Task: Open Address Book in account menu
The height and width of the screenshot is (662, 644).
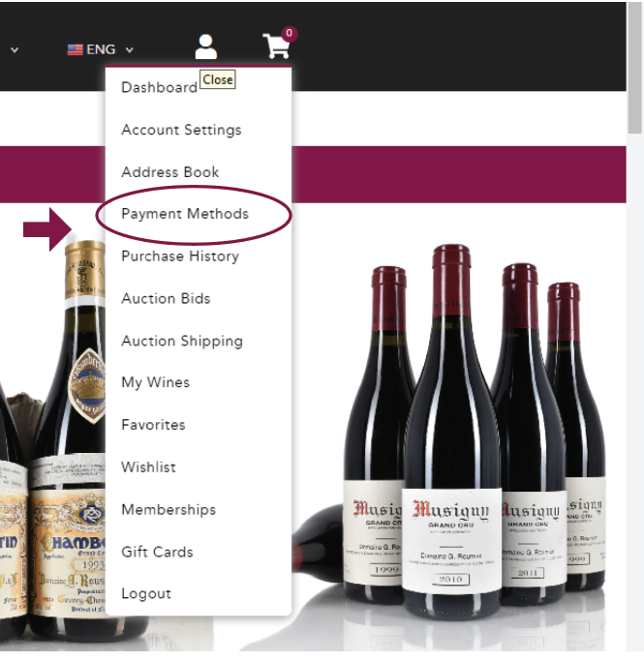Action: tap(169, 172)
